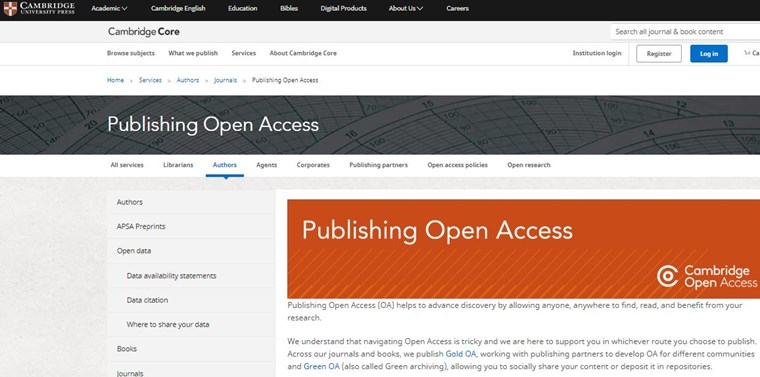This screenshot has width=760, height=377.
Task: Open Cambridge English in top bar
Action: tap(178, 8)
